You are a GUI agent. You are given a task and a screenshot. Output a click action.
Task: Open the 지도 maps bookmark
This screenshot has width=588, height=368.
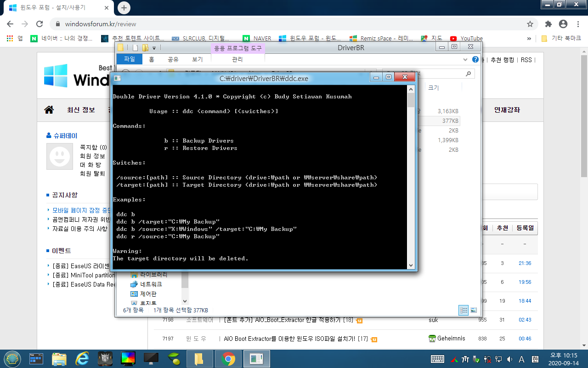click(x=431, y=39)
